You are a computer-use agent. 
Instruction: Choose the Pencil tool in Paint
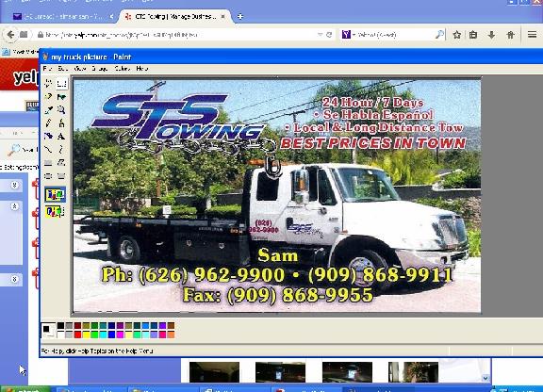(x=48, y=122)
